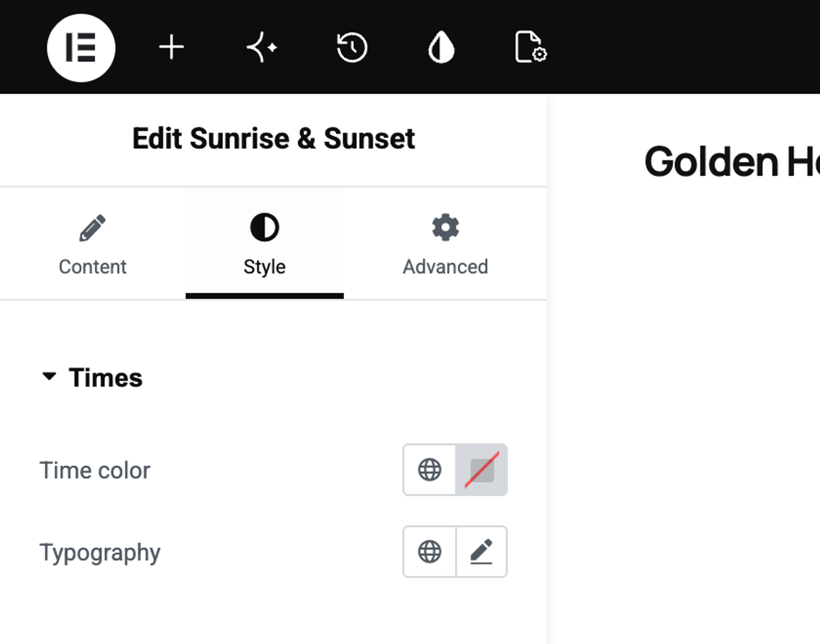Edit Typography with the pencil icon

[x=482, y=552]
